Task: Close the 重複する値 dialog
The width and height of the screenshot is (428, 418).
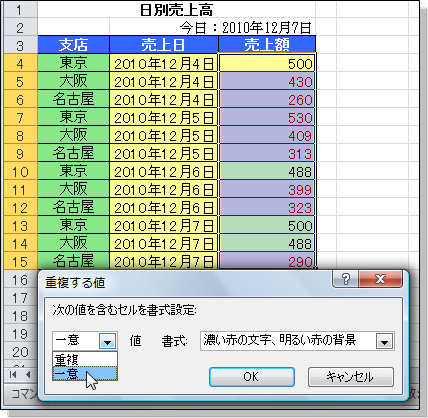Action: (x=380, y=279)
